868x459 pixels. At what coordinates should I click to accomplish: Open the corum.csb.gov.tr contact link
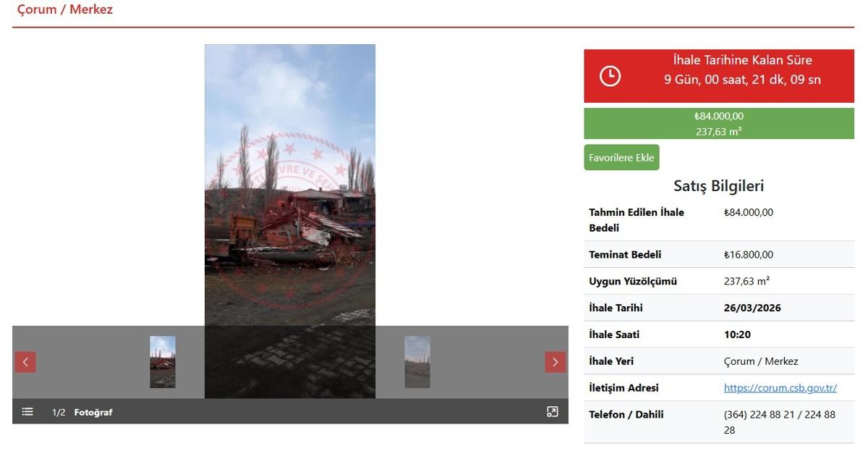coord(780,388)
